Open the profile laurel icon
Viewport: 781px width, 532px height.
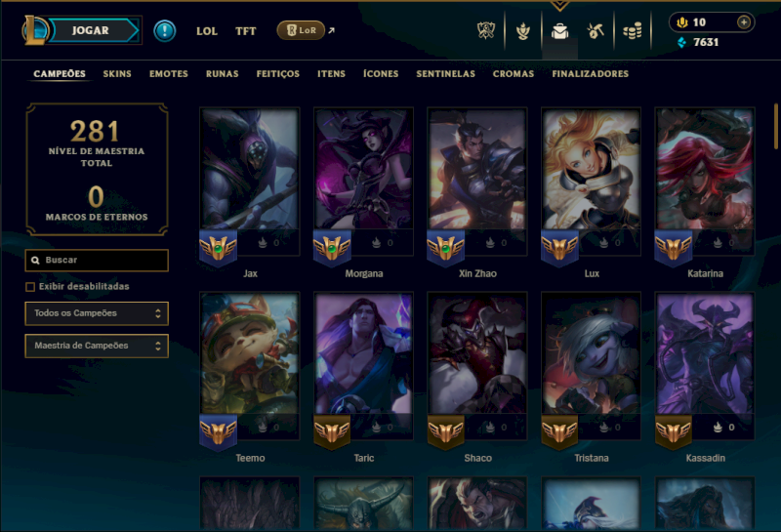point(523,31)
